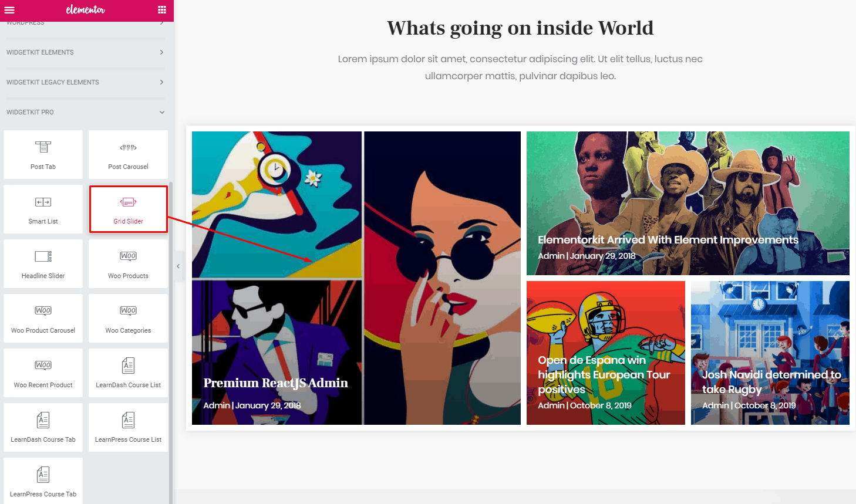Image resolution: width=856 pixels, height=504 pixels.
Task: Click the widget panel vertical scrollbar
Action: (171, 340)
